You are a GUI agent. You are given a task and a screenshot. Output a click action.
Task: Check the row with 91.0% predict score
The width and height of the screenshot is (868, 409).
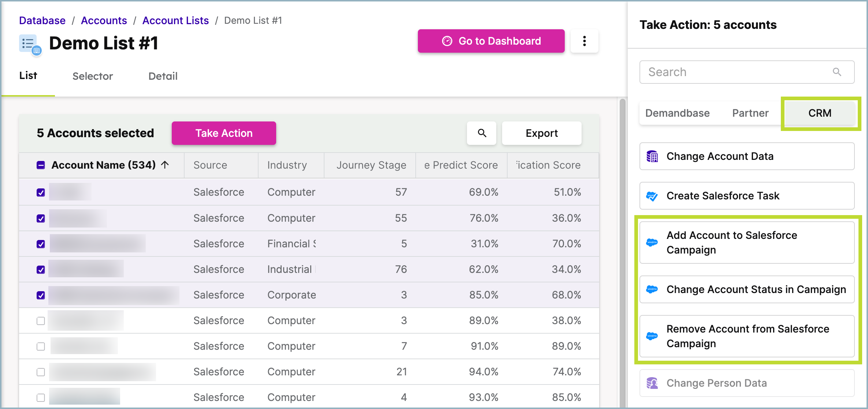click(41, 346)
